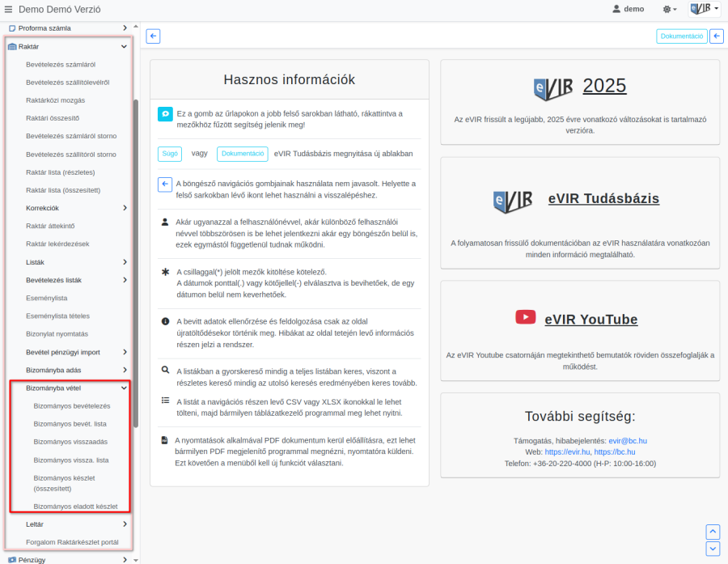Image resolution: width=728 pixels, height=564 pixels.
Task: Open Raktár lekérdezések
Action: pyautogui.click(x=57, y=244)
